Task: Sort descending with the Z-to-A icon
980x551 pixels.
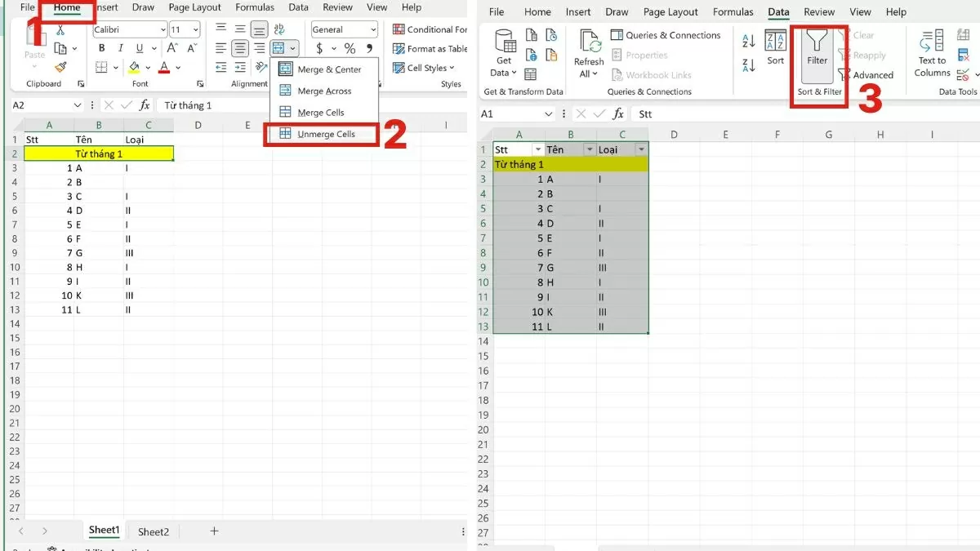Action: (x=749, y=65)
